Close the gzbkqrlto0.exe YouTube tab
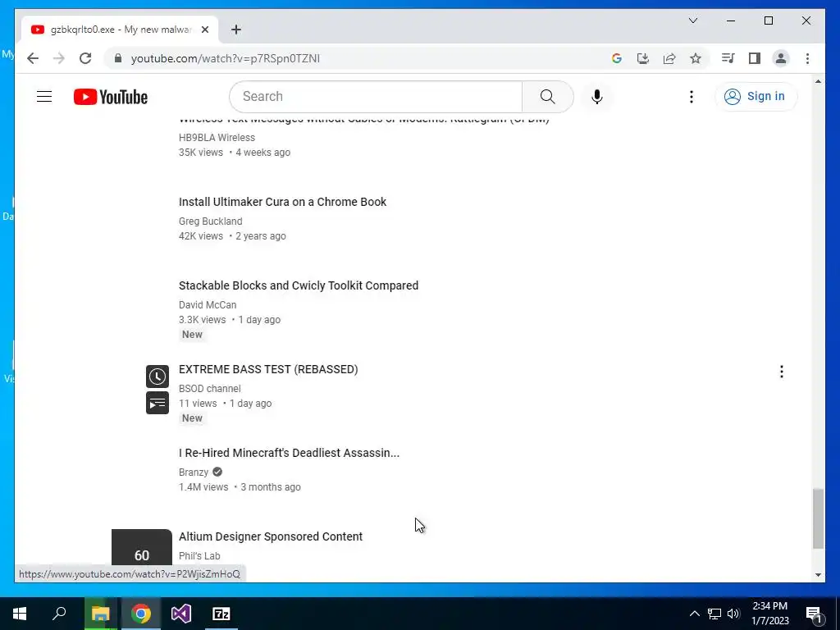Screen dimensions: 840x630 [x=204, y=30]
